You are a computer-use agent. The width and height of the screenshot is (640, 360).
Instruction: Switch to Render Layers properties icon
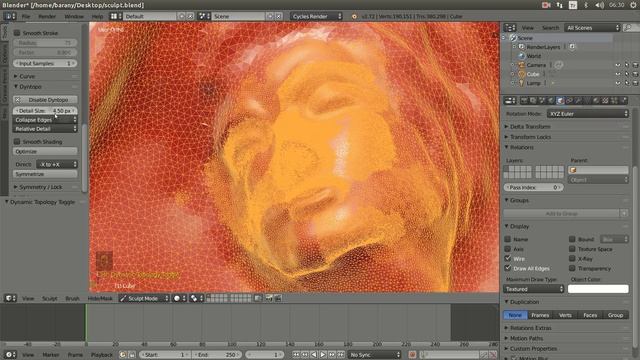pos(533,100)
